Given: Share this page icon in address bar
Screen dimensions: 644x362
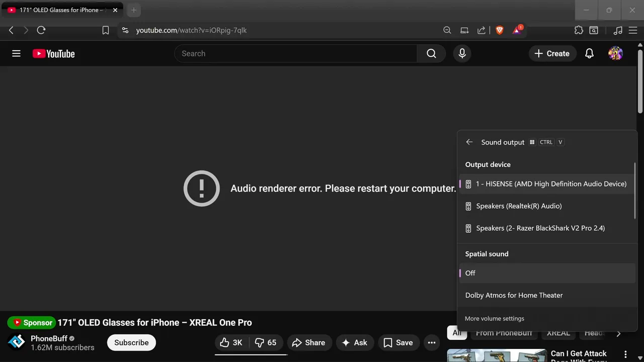Looking at the screenshot, I should coord(481,30).
